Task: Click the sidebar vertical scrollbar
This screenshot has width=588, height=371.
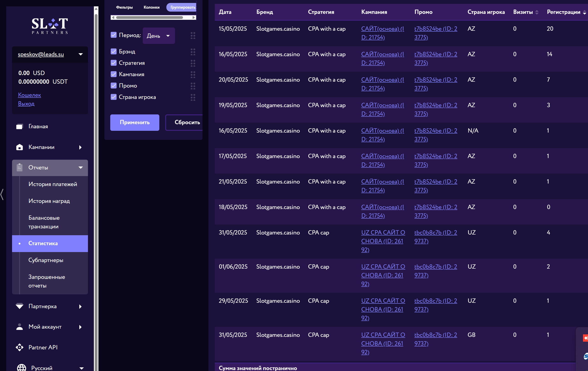Action: tap(96, 188)
